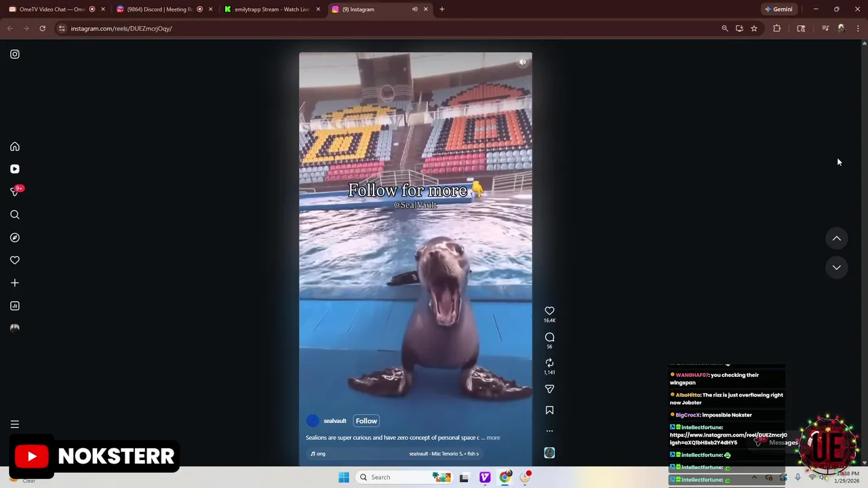
Task: Show hidden system tray icons
Action: point(754,478)
